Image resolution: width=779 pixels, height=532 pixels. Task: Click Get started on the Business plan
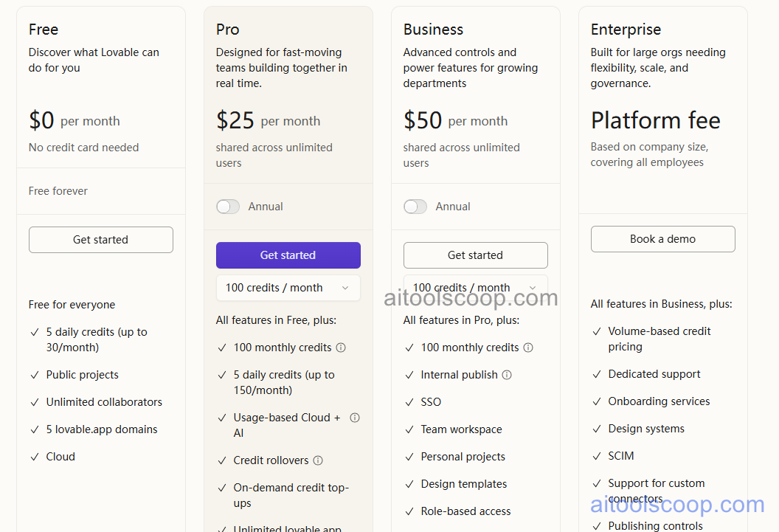476,255
